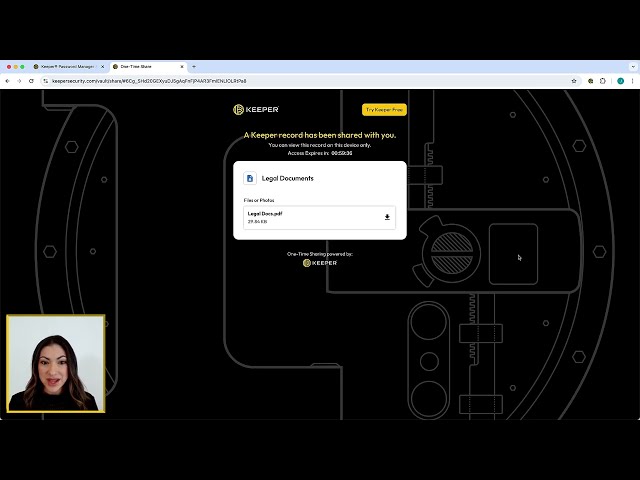This screenshot has height=480, width=640.
Task: Open Chrome's three-dot menu
Action: [x=633, y=81]
